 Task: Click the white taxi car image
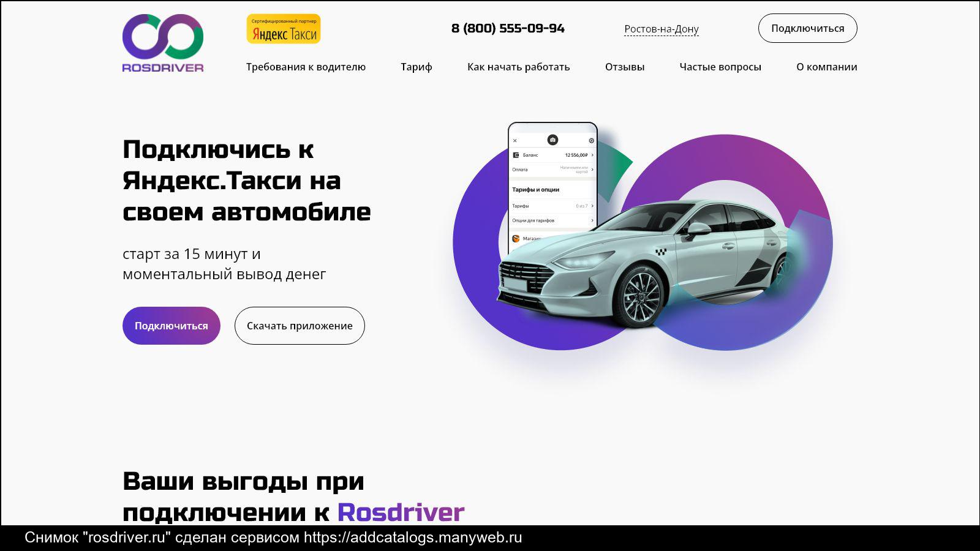643,263
